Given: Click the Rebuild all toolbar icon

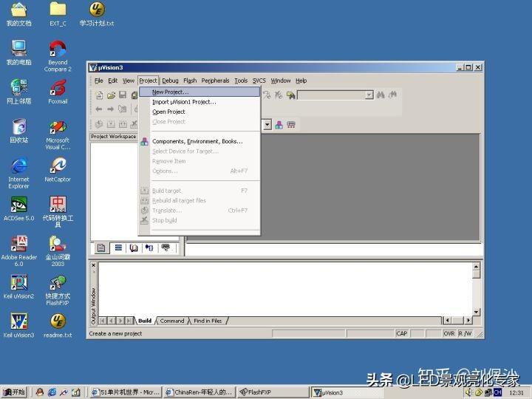Looking at the screenshot, I should 123,124.
